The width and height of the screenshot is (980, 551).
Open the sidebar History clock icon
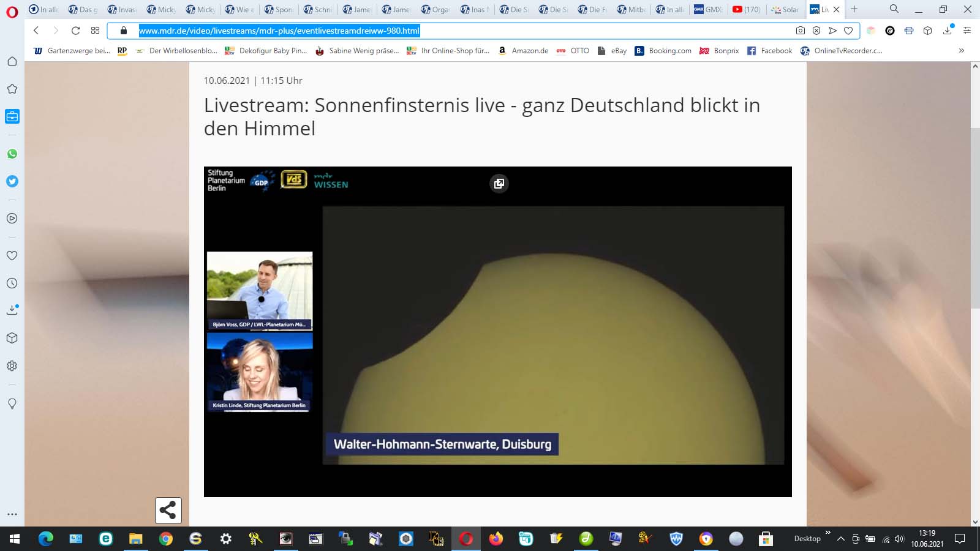pos(12,283)
